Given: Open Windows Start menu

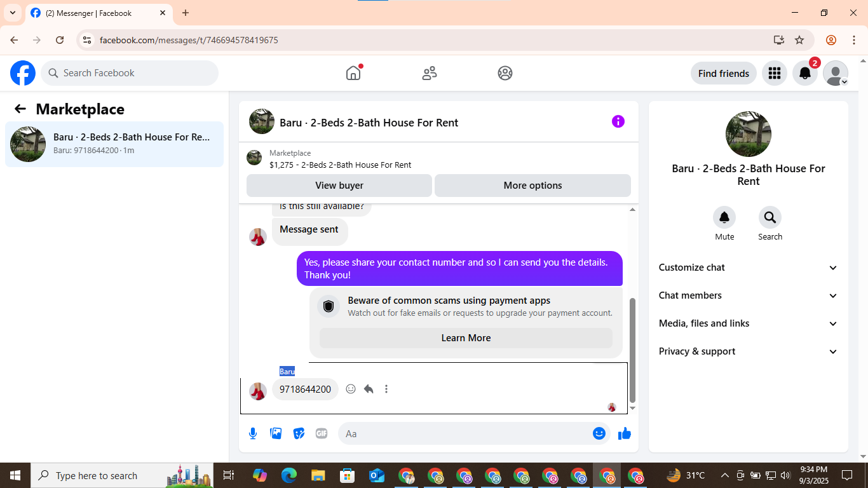Looking at the screenshot, I should coord(15,475).
